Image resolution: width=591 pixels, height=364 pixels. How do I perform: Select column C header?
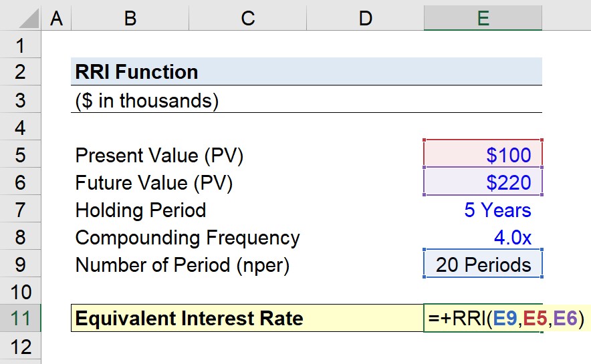pos(248,19)
